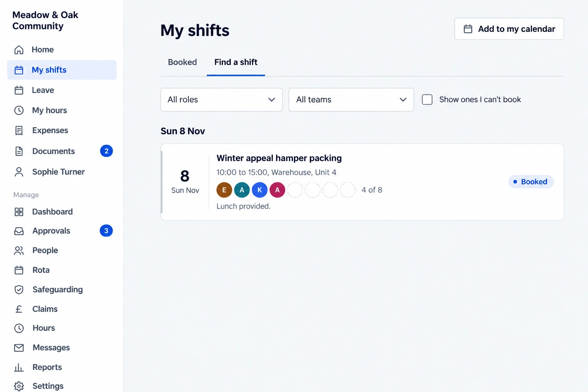Screen dimensions: 588x392
Task: Open Messages in the sidebar
Action: (62, 348)
